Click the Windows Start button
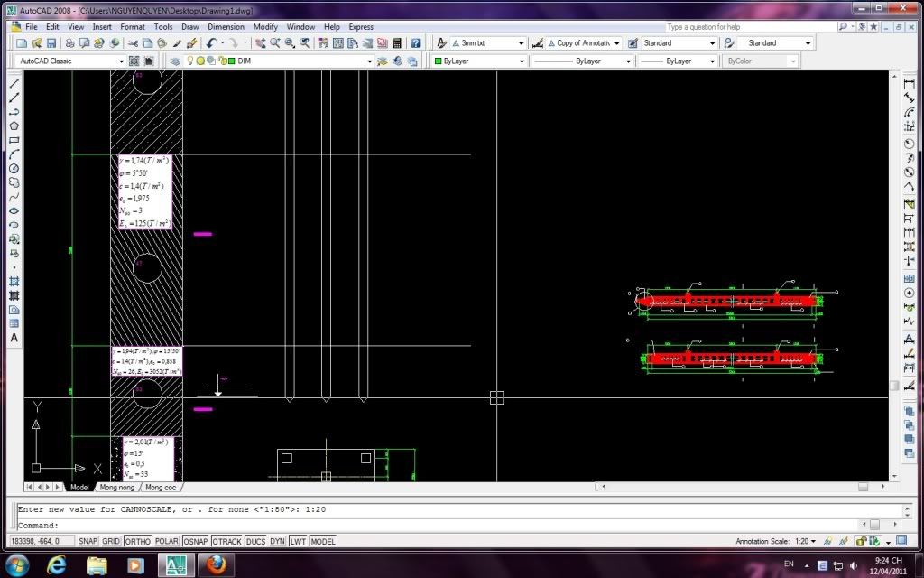924x578 pixels. coord(16,565)
